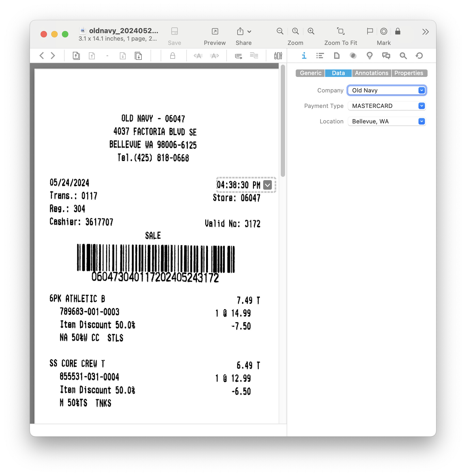Click the Zoom Out magnifier icon

pos(280,31)
